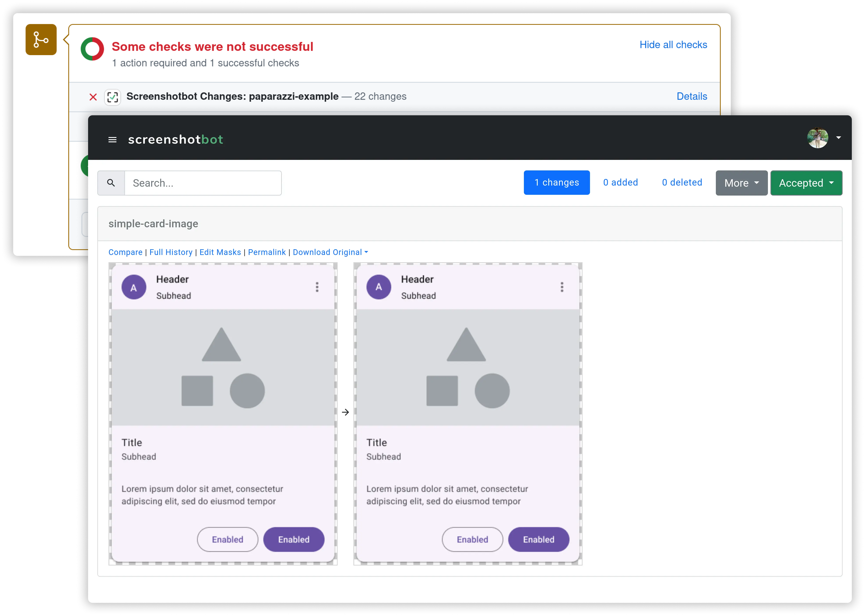This screenshot has width=865, height=616.
Task: Expand the Download Original dropdown
Action: [330, 252]
